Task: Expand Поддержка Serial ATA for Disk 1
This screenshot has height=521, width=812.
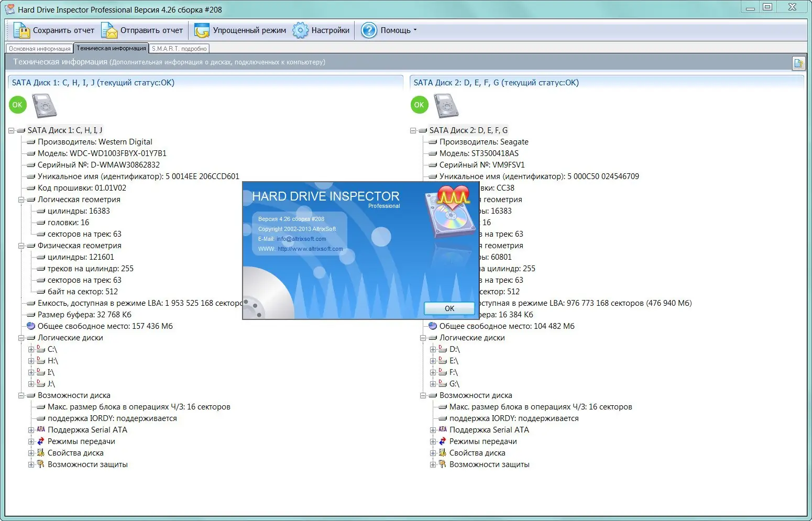Action: pos(31,430)
